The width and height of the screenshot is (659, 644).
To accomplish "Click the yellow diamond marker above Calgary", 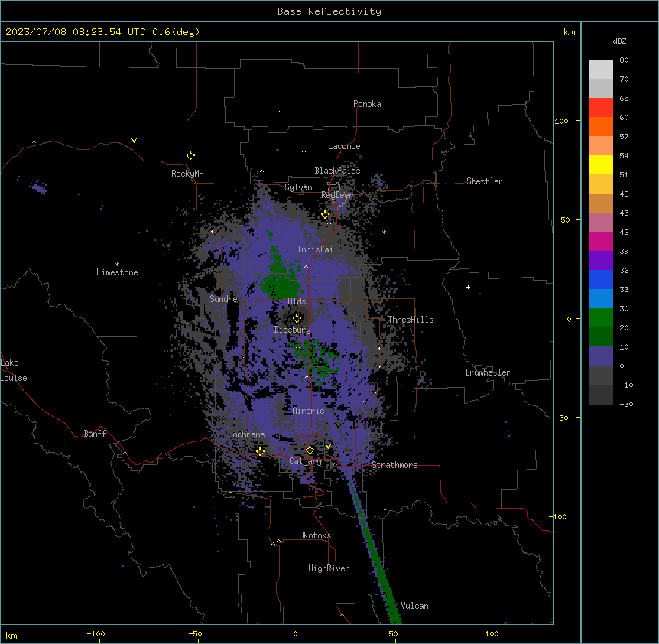I will pos(310,450).
